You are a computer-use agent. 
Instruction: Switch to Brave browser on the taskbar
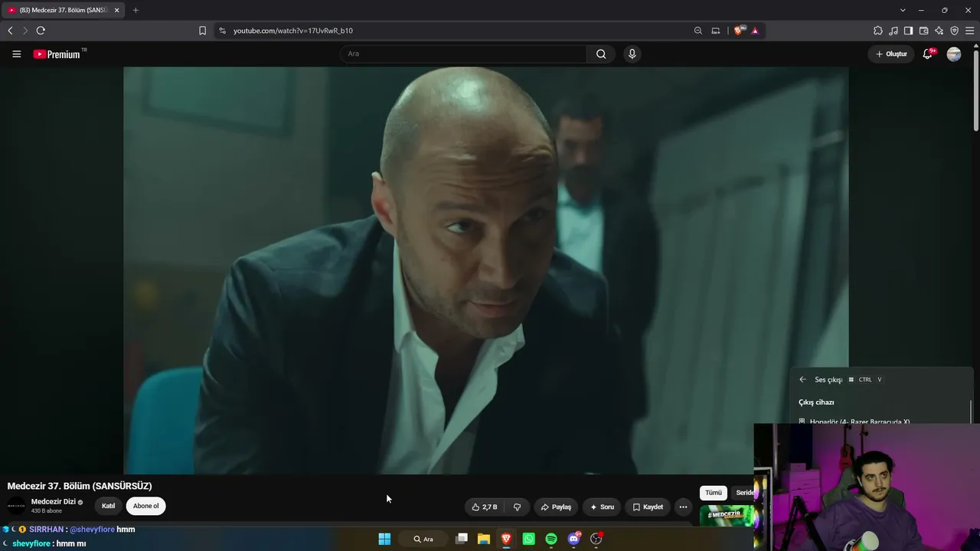coord(506,539)
